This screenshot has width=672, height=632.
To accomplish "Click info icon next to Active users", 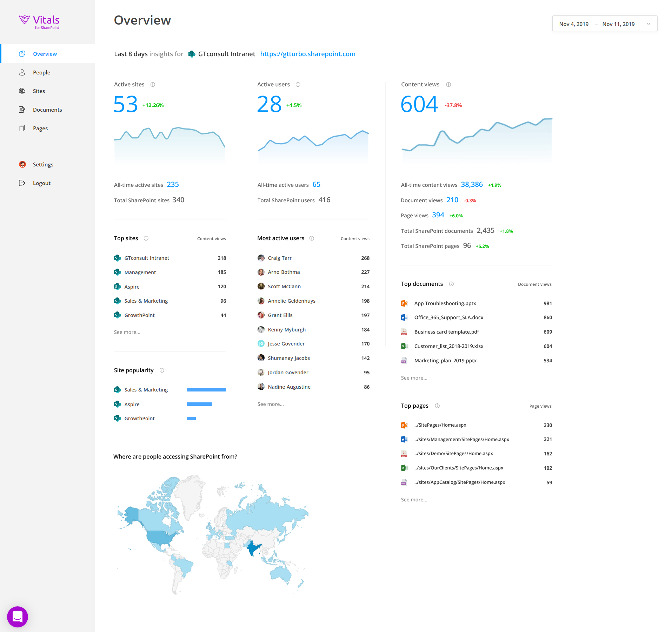I will 298,85.
